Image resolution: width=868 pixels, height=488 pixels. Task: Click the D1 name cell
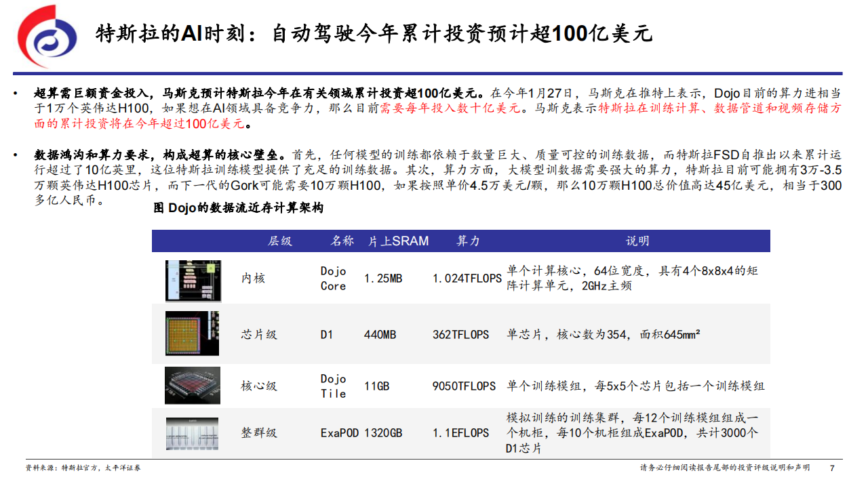327,335
